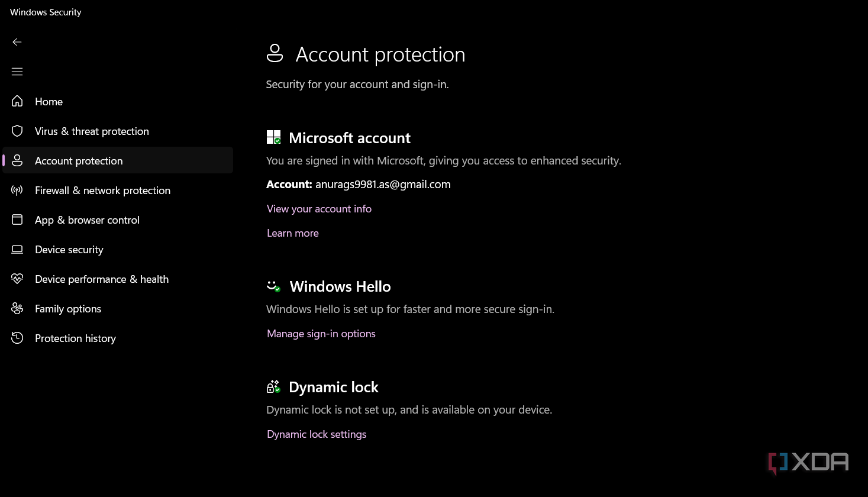868x497 pixels.
Task: Click the Account protection person icon in sidebar
Action: coord(17,160)
